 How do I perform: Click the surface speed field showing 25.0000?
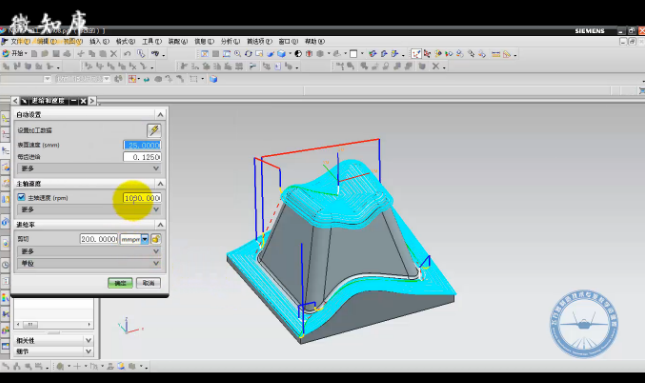coord(142,145)
